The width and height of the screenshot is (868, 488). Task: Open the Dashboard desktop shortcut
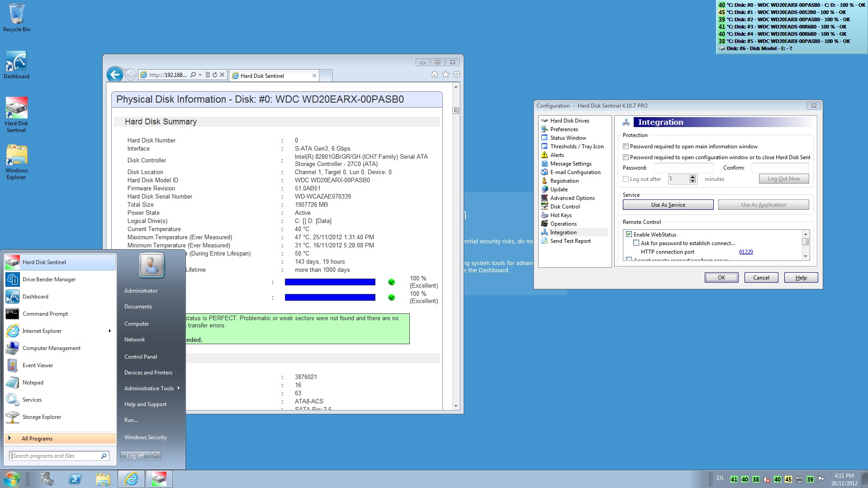16,65
